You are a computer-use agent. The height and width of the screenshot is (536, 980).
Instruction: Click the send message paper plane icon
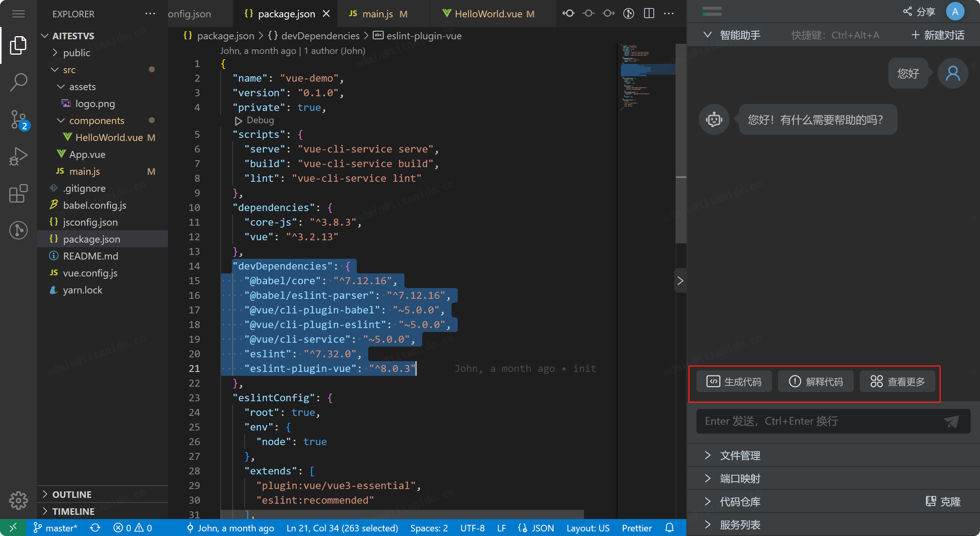[951, 422]
